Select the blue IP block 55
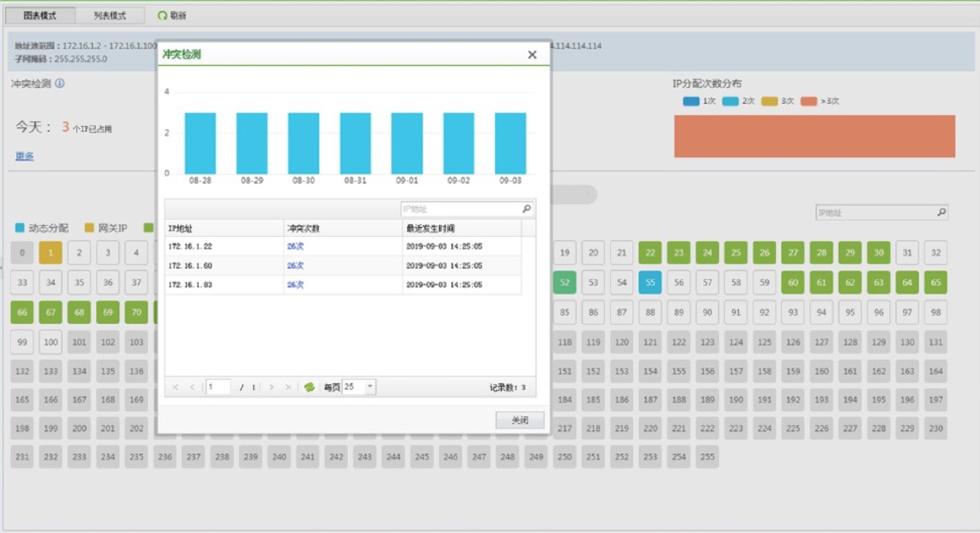Viewport: 980px width, 533px height. pyautogui.click(x=650, y=283)
